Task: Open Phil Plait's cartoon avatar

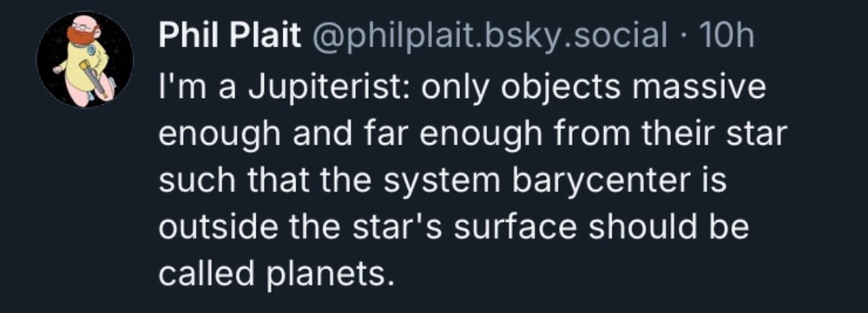Action: click(85, 60)
